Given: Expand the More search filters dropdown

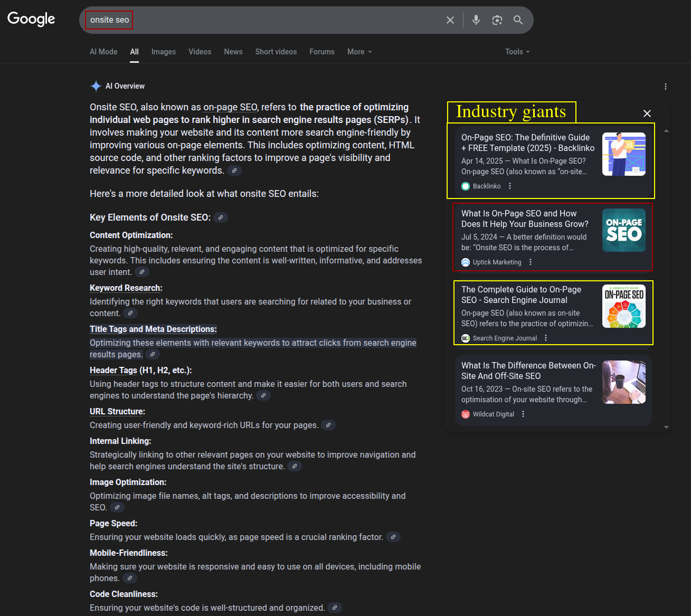Looking at the screenshot, I should [359, 52].
